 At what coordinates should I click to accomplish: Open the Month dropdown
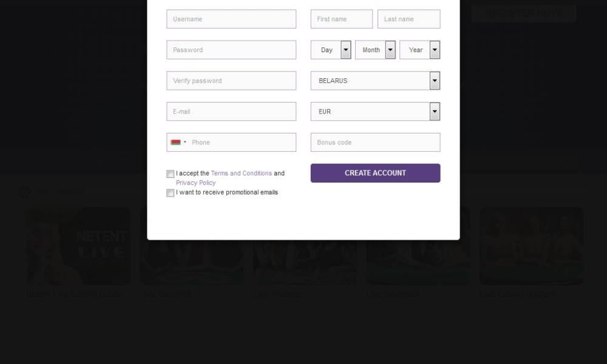(x=375, y=50)
